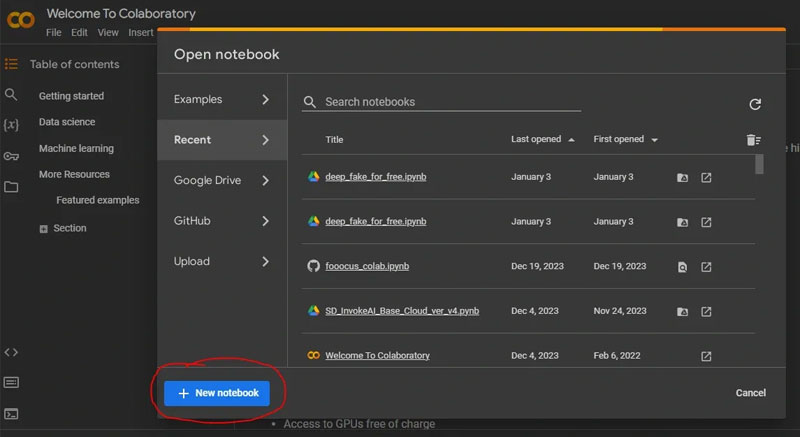This screenshot has height=437, width=800.
Task: Click the New notebook button
Action: point(217,393)
